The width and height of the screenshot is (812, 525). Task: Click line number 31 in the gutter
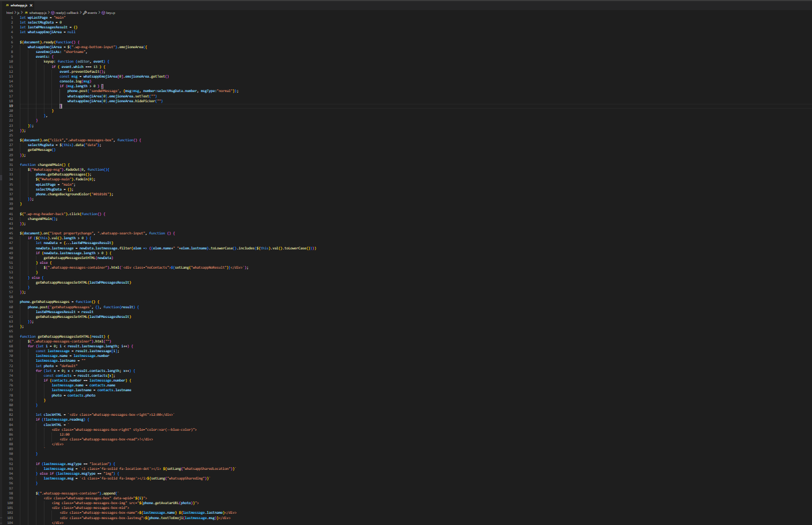11,165
